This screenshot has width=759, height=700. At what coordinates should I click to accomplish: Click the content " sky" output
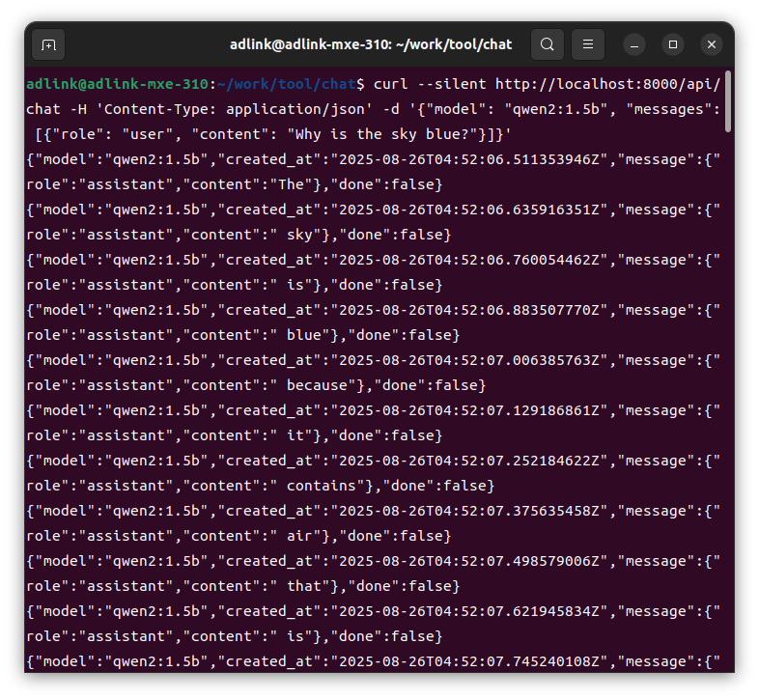tap(295, 236)
